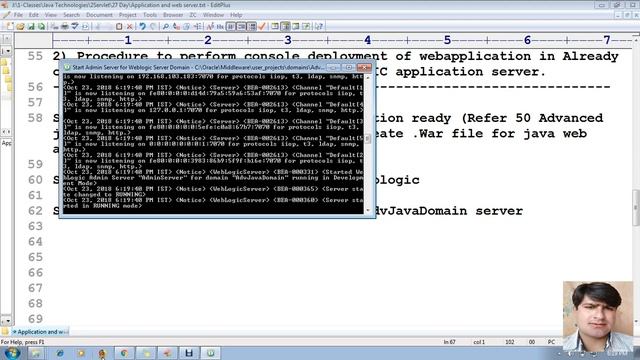Click the presenter webcam thumbnail
This screenshot has height=360, width=640.
tap(598, 316)
